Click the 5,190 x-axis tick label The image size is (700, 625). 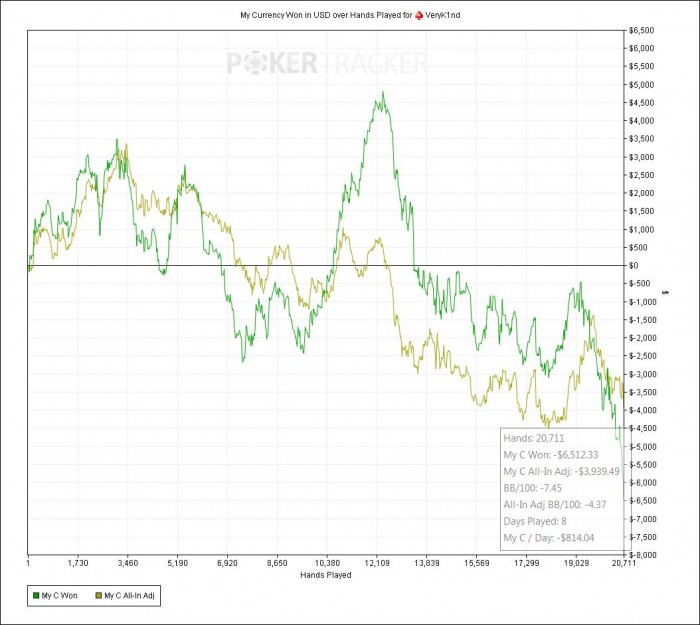[178, 563]
